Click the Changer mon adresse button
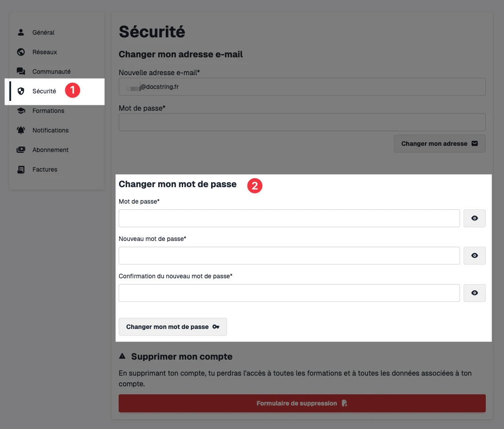Image resolution: width=504 pixels, height=429 pixels. click(x=439, y=144)
